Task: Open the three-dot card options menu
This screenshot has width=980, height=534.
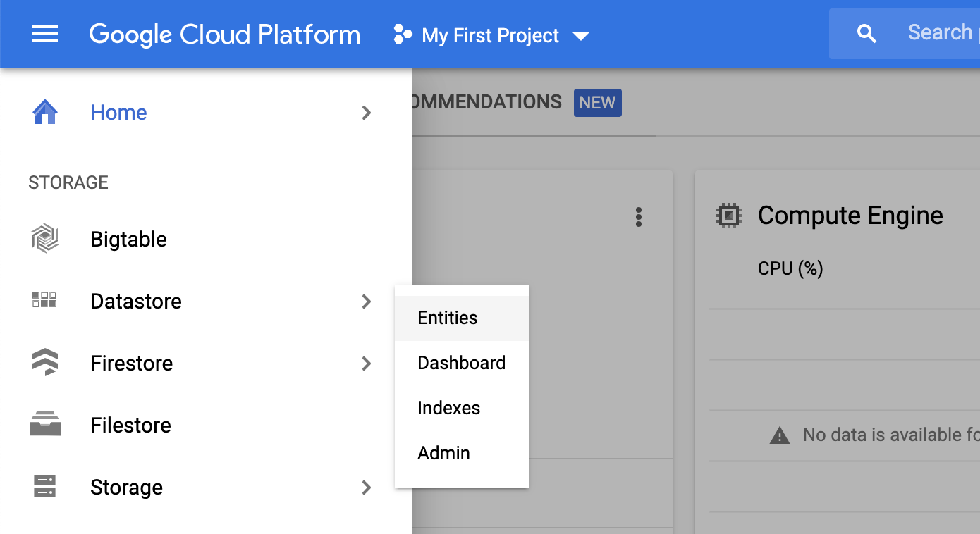Action: tap(638, 217)
